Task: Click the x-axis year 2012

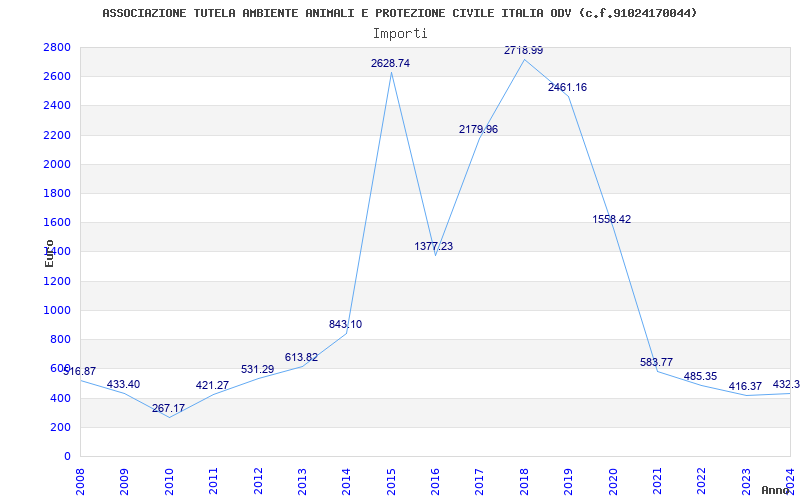Action: [x=258, y=481]
